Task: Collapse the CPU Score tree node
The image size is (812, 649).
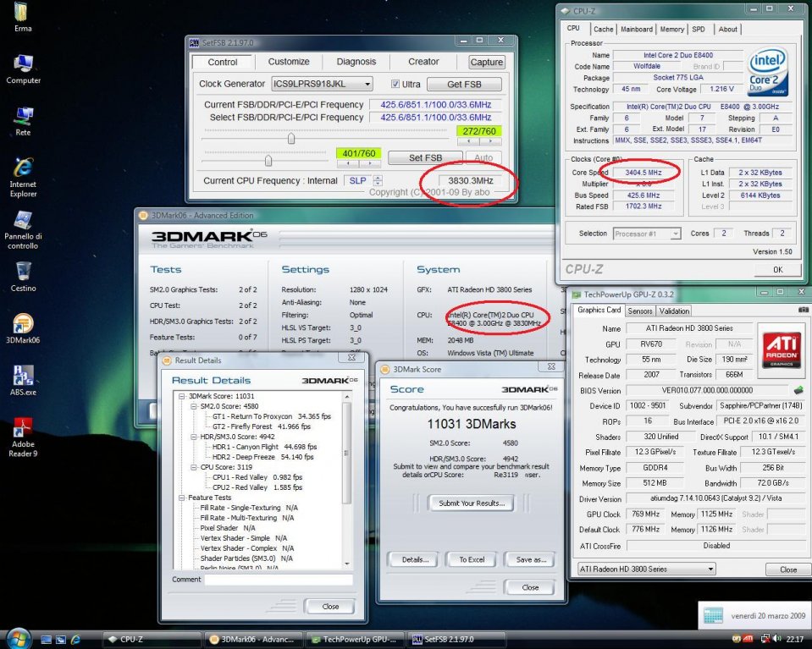Action: (x=193, y=467)
